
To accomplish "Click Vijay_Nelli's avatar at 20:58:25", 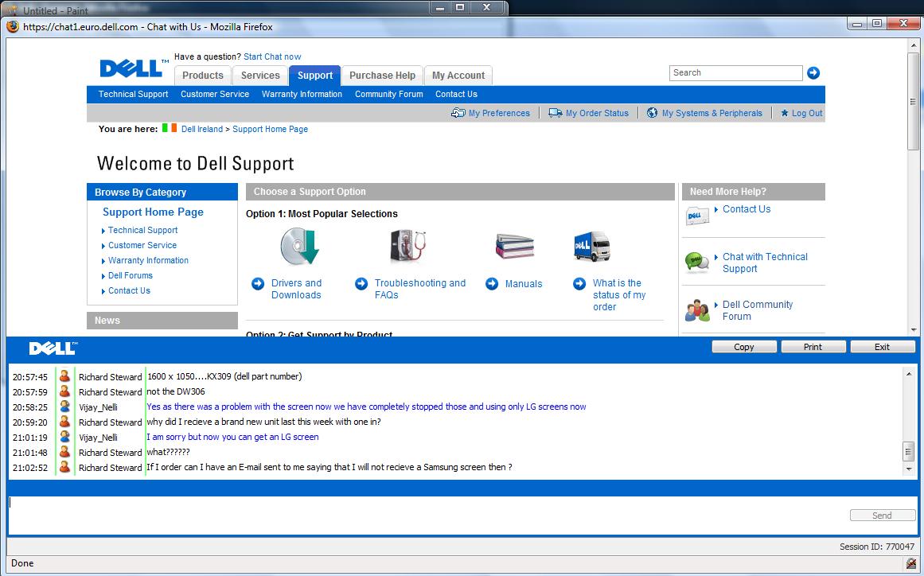I will [64, 407].
